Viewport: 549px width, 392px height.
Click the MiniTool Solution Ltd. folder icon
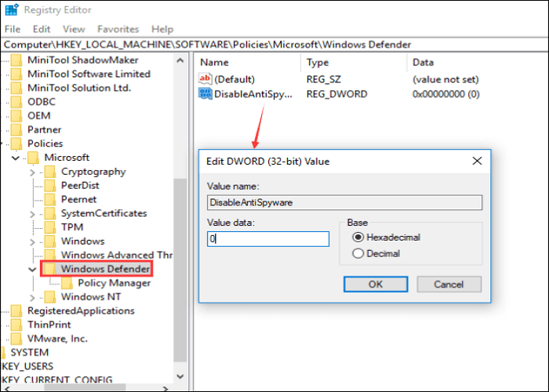pyautogui.click(x=16, y=88)
